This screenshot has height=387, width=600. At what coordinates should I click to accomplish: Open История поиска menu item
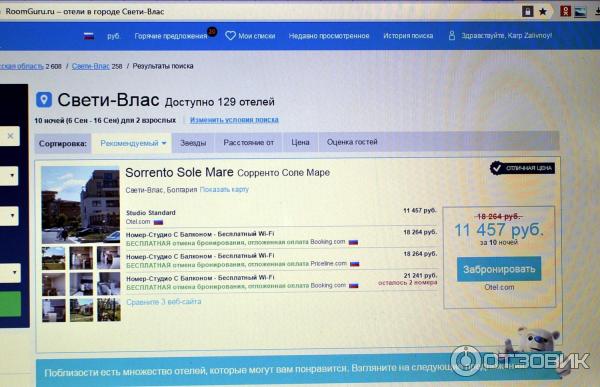(408, 36)
